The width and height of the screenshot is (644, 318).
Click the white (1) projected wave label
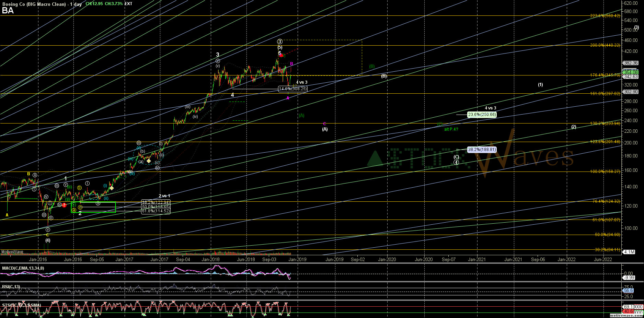click(540, 85)
